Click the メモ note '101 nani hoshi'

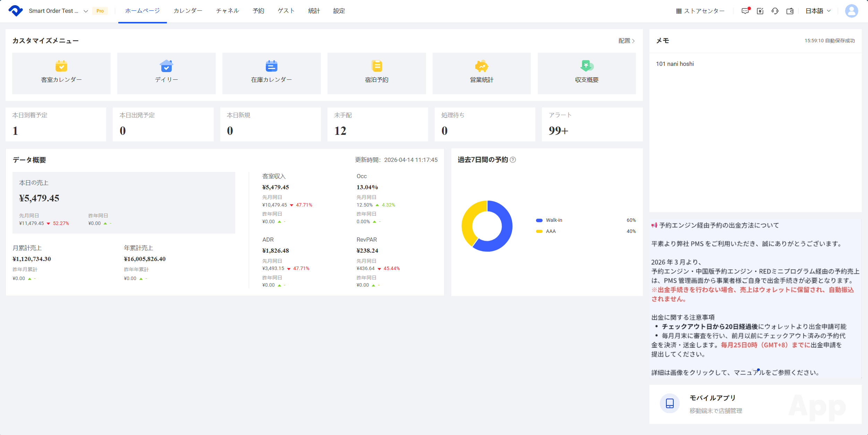click(x=674, y=63)
